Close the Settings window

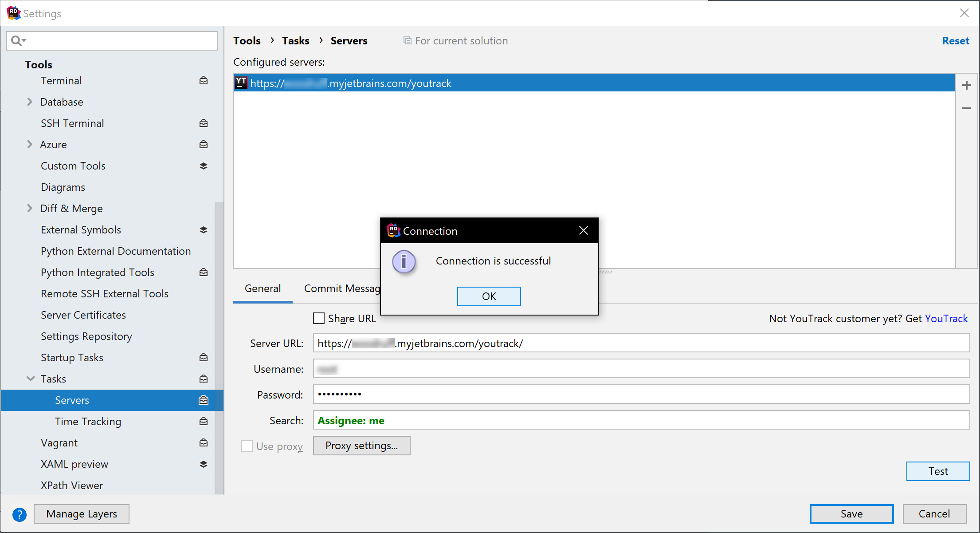coord(964,13)
